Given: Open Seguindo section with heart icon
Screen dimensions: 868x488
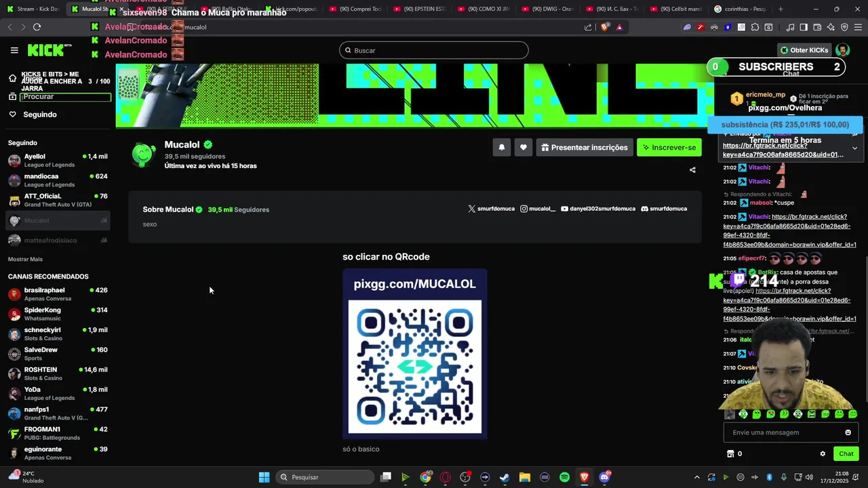Looking at the screenshot, I should (33, 115).
